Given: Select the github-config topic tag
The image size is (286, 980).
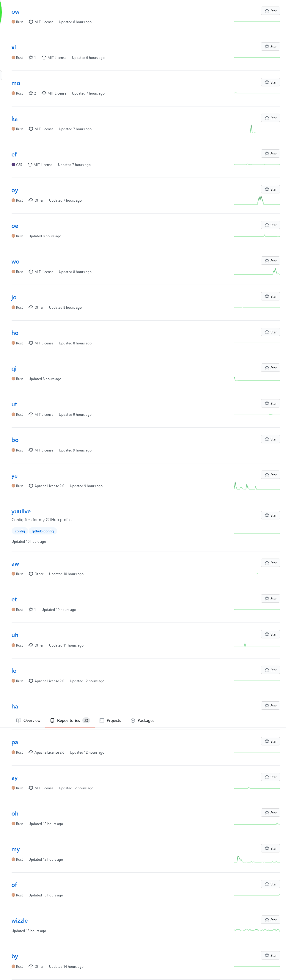Looking at the screenshot, I should [43, 531].
